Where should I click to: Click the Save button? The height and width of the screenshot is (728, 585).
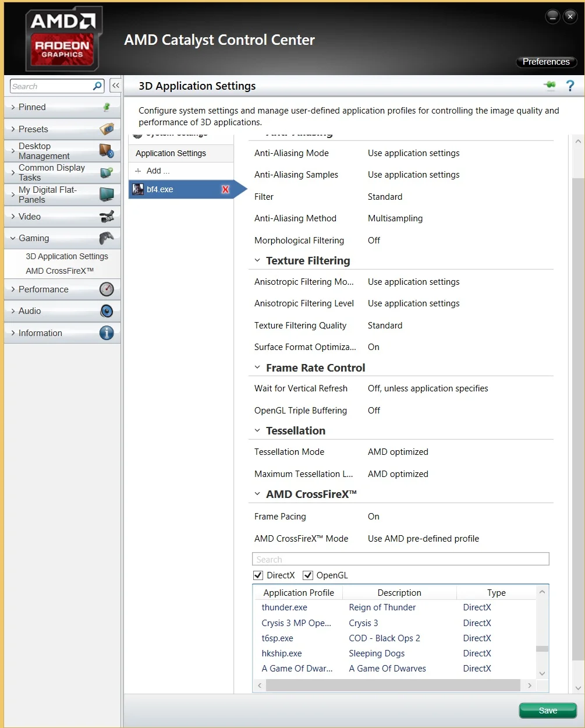pyautogui.click(x=548, y=711)
